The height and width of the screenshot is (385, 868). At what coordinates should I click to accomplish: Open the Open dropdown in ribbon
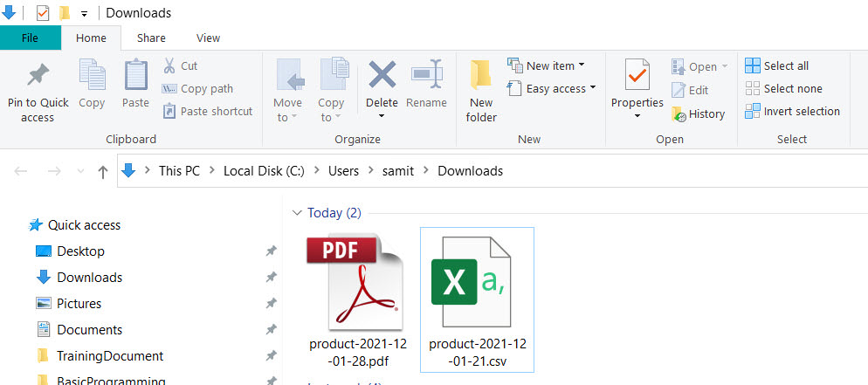click(699, 67)
